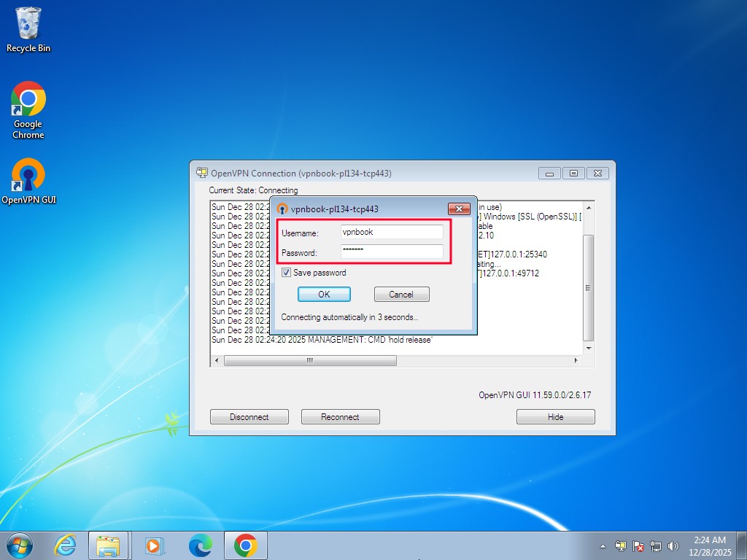Launch Windows Media Player from the taskbar

click(x=154, y=545)
